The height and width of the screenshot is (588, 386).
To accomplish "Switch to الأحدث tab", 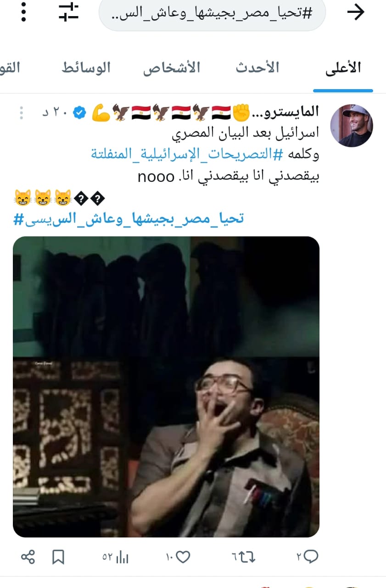I will [257, 68].
